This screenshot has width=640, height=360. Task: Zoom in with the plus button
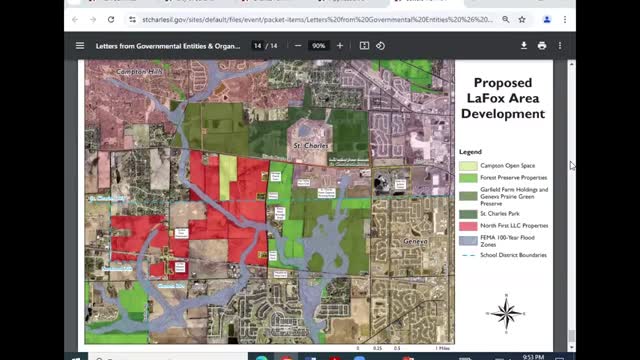340,46
